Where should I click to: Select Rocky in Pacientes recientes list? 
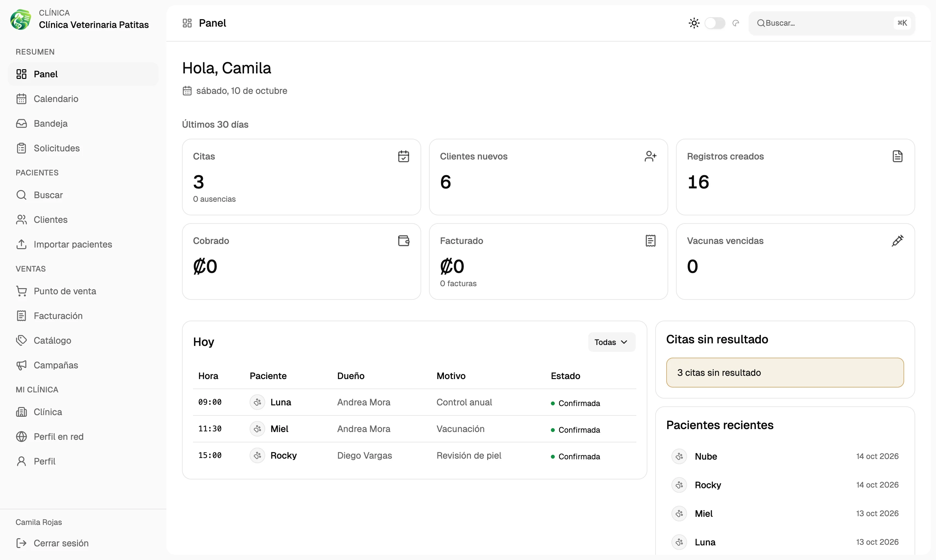coord(785,485)
